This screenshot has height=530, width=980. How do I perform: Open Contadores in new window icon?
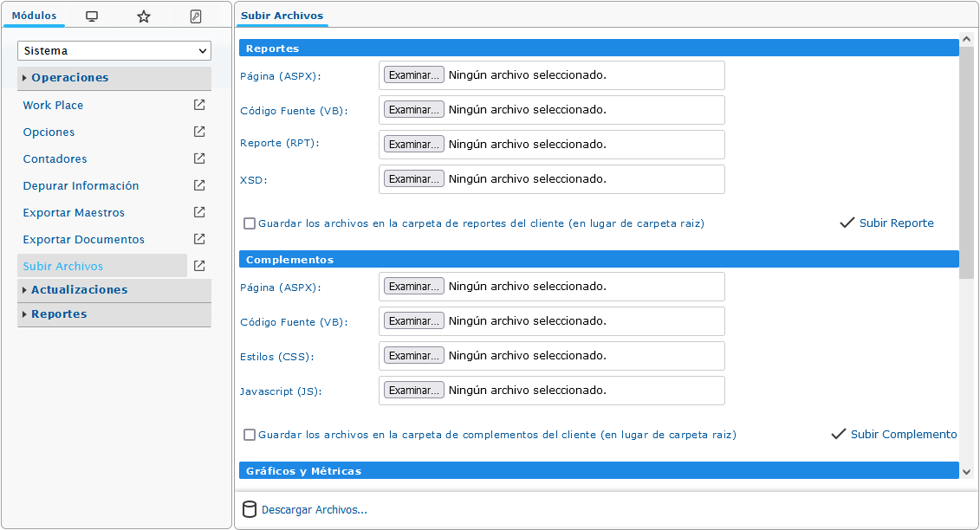(x=199, y=158)
